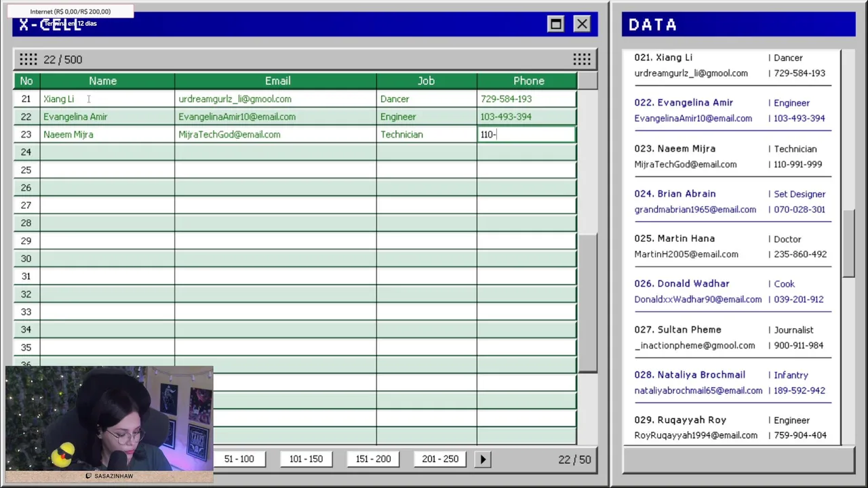Click the No column header
This screenshot has height=488, width=868.
[x=26, y=81]
